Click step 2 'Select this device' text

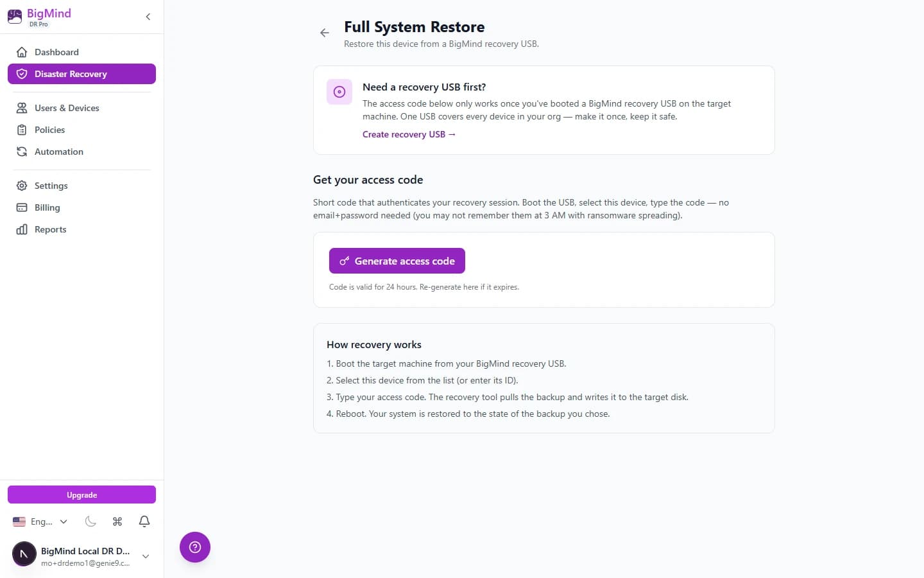(x=422, y=380)
